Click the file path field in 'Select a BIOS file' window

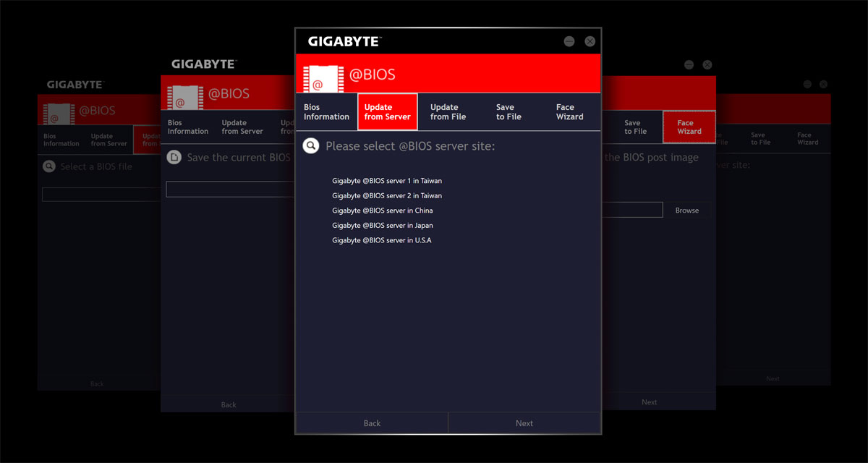pos(101,195)
